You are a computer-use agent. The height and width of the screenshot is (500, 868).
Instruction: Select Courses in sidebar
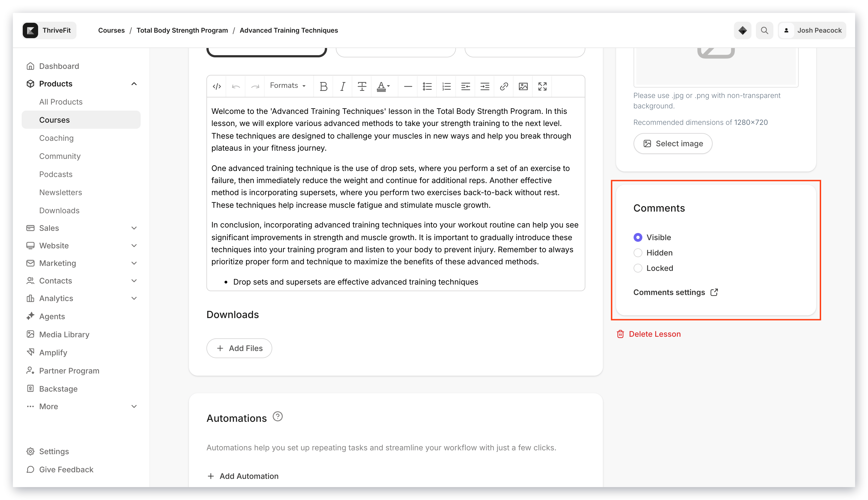(81, 120)
